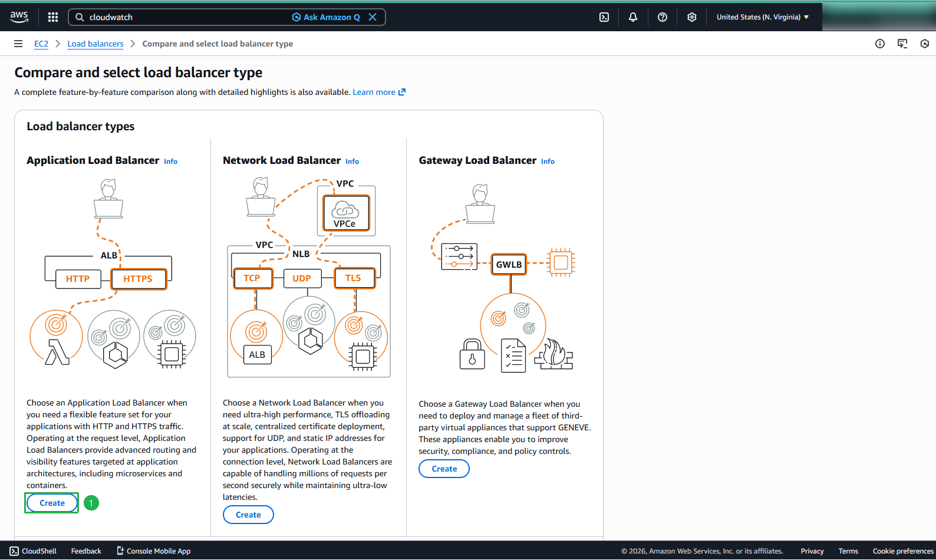Open the support help icon
This screenshot has width=936, height=560.
(663, 17)
